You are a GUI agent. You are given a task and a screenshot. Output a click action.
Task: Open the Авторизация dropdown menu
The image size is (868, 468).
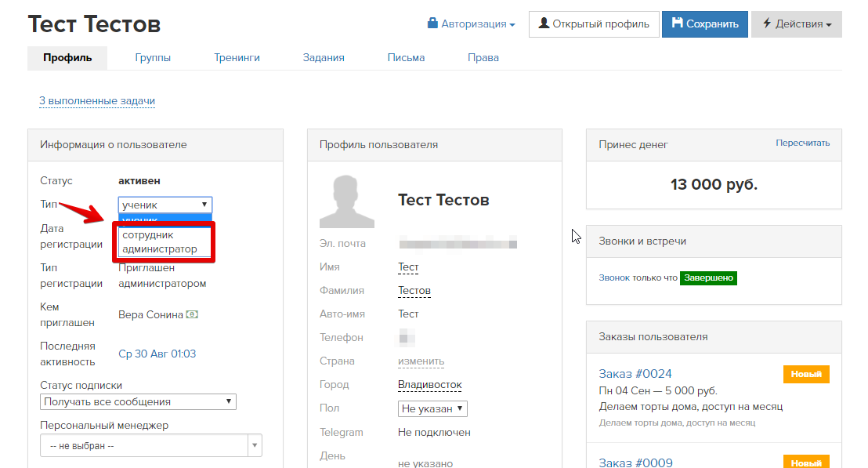click(x=471, y=24)
